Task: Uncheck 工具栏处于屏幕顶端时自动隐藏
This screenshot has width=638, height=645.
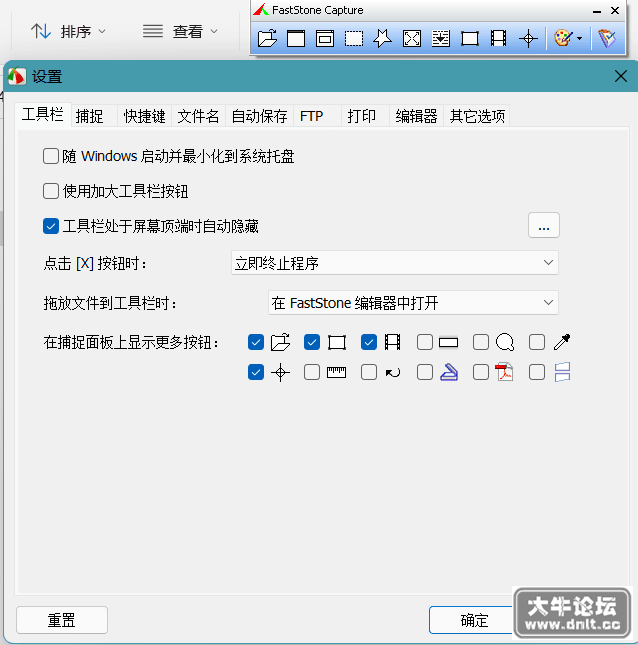Action: [51, 226]
